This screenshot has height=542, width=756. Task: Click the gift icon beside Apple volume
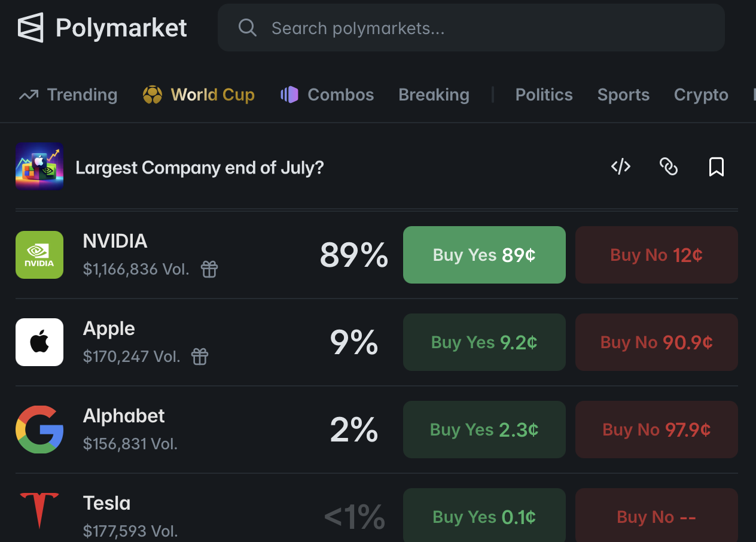click(x=200, y=357)
